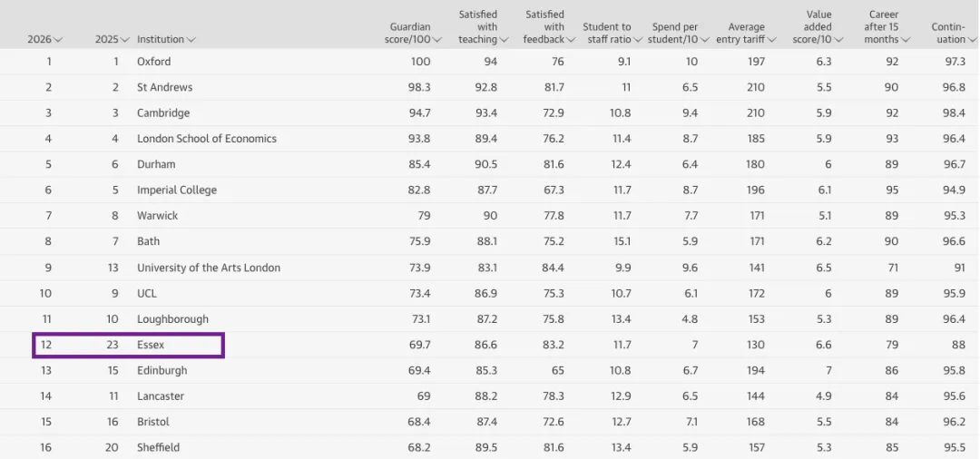Screen dimensions: 980x459
Task: Sort by Satisfied with teaching chevron
Action: tap(504, 40)
